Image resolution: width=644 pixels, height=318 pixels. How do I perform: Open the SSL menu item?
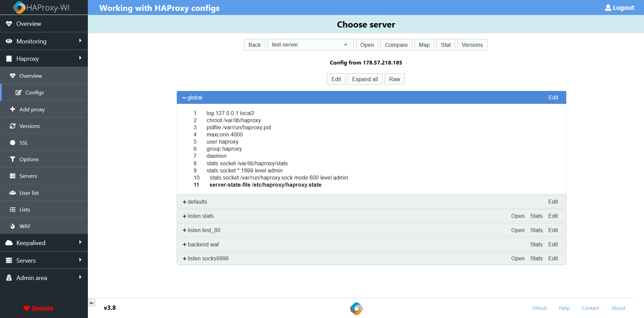[x=44, y=143]
